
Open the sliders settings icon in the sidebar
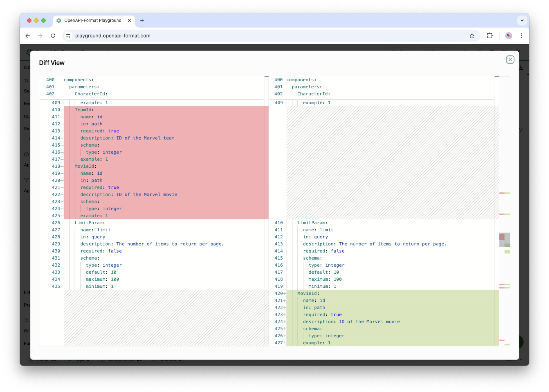pos(27,320)
